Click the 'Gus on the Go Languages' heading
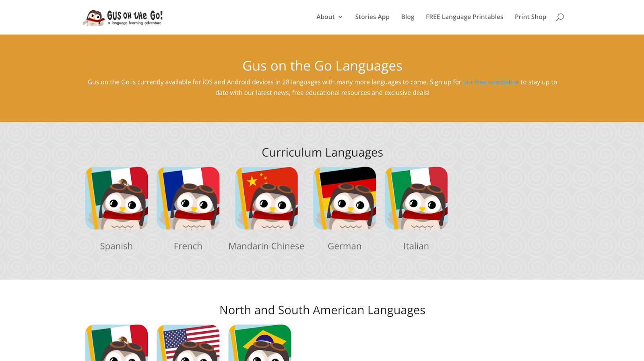The height and width of the screenshot is (361, 644). (322, 66)
